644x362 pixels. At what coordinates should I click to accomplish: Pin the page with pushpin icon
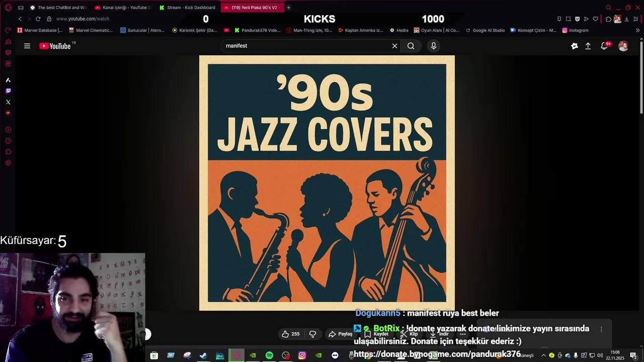tap(559, 19)
